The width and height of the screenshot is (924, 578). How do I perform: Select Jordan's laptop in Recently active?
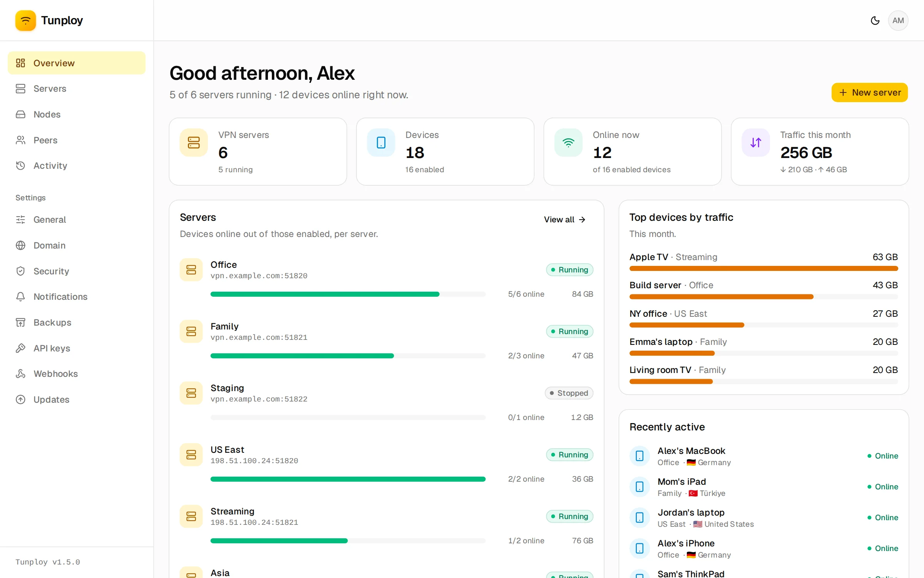click(x=763, y=518)
